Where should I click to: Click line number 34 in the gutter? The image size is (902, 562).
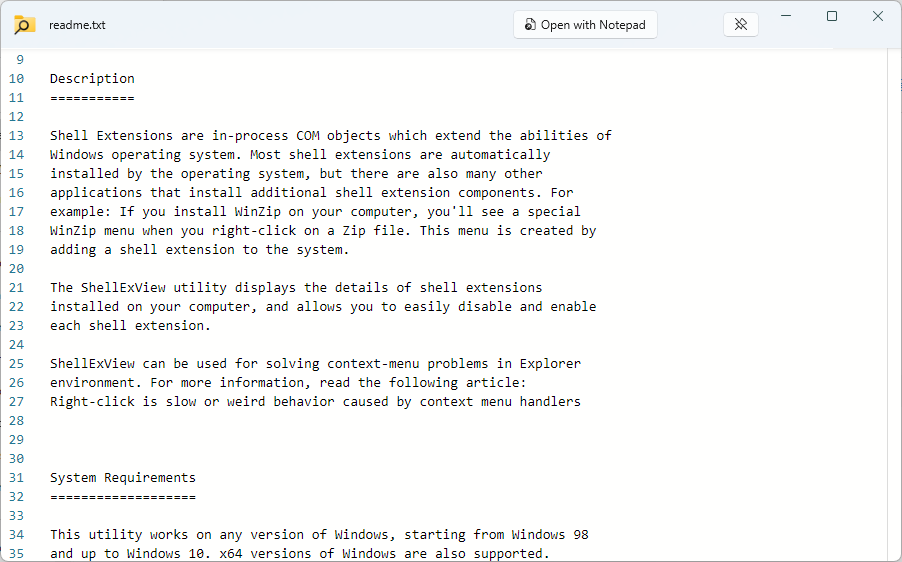pos(17,534)
